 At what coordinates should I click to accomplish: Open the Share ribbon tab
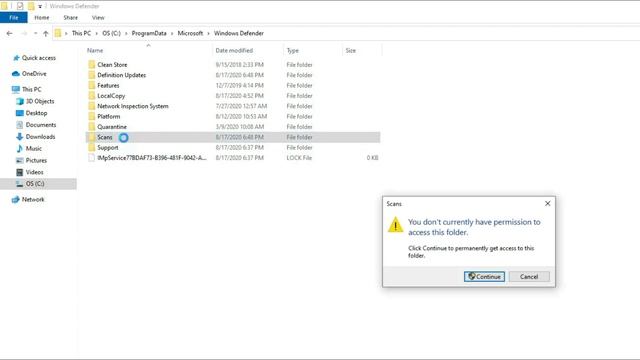pyautogui.click(x=70, y=18)
